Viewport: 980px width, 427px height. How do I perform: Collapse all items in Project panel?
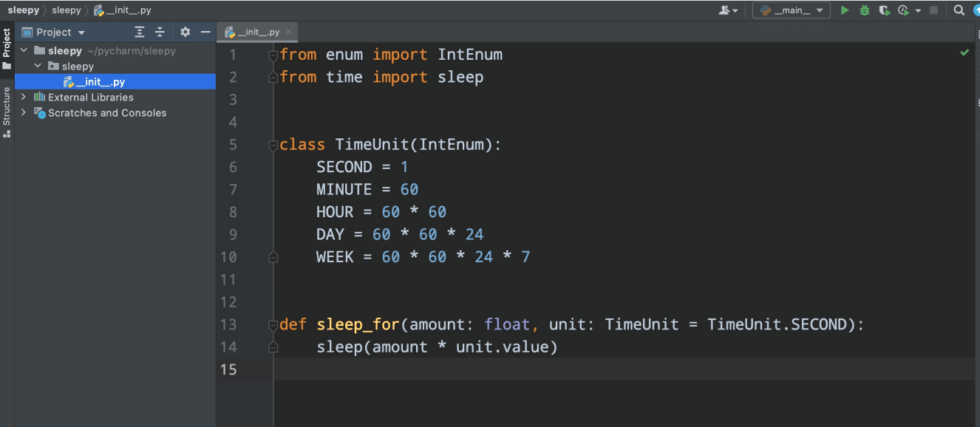click(x=160, y=33)
